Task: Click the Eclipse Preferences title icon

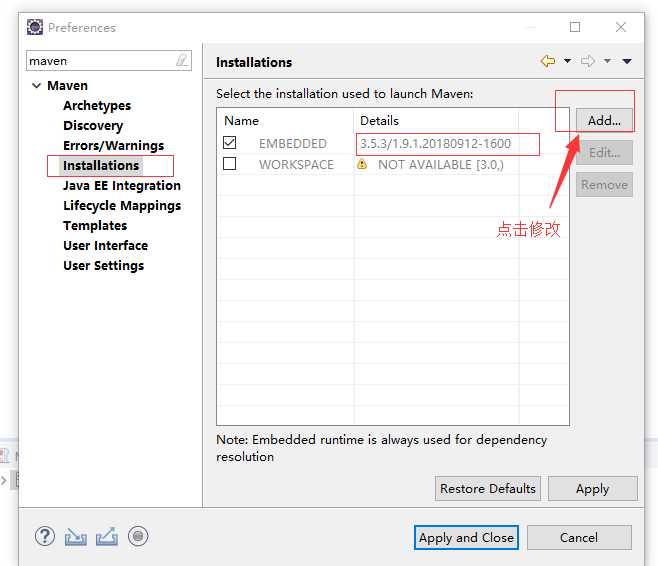Action: (x=35, y=27)
